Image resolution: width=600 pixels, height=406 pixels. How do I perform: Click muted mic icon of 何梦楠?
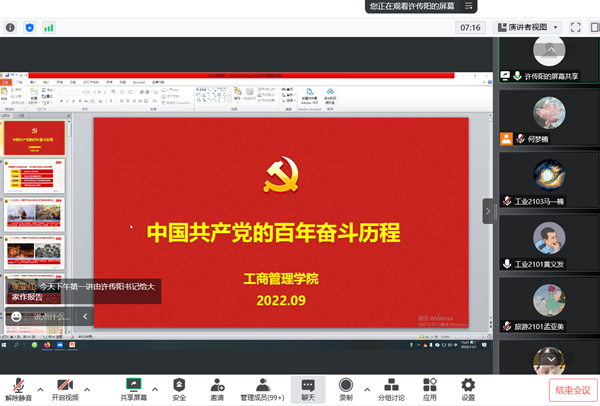[520, 139]
